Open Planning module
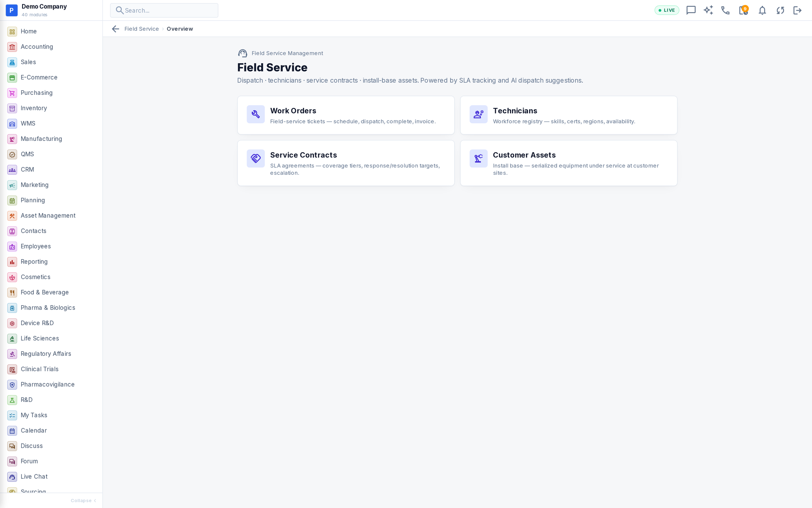Viewport: 812px width, 508px height. click(x=51, y=200)
